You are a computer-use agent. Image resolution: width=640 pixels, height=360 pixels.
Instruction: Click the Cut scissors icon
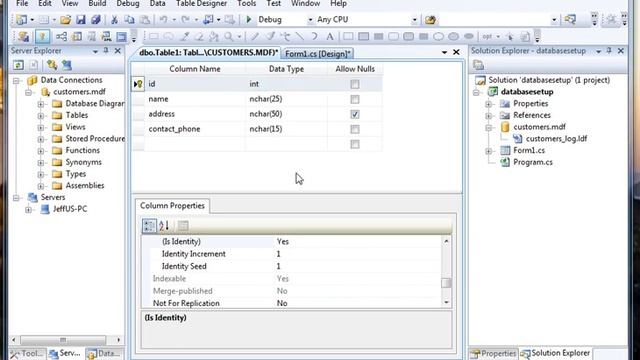click(x=114, y=20)
